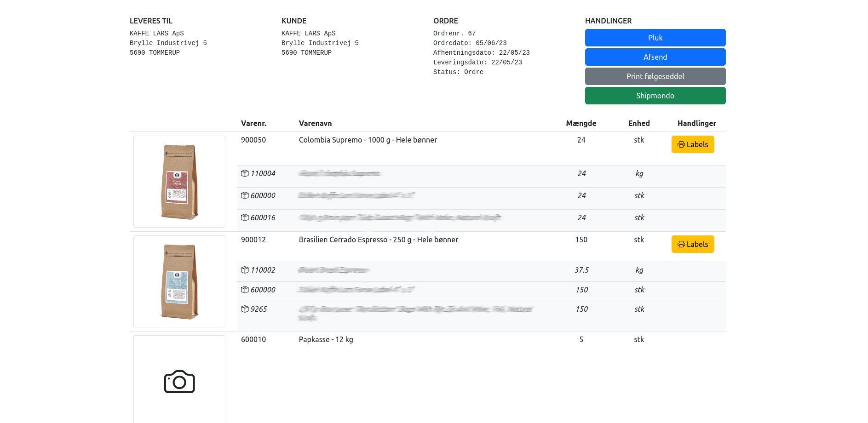This screenshot has width=868, height=423.
Task: Open the Colombia Supremo product image
Action: click(x=179, y=182)
